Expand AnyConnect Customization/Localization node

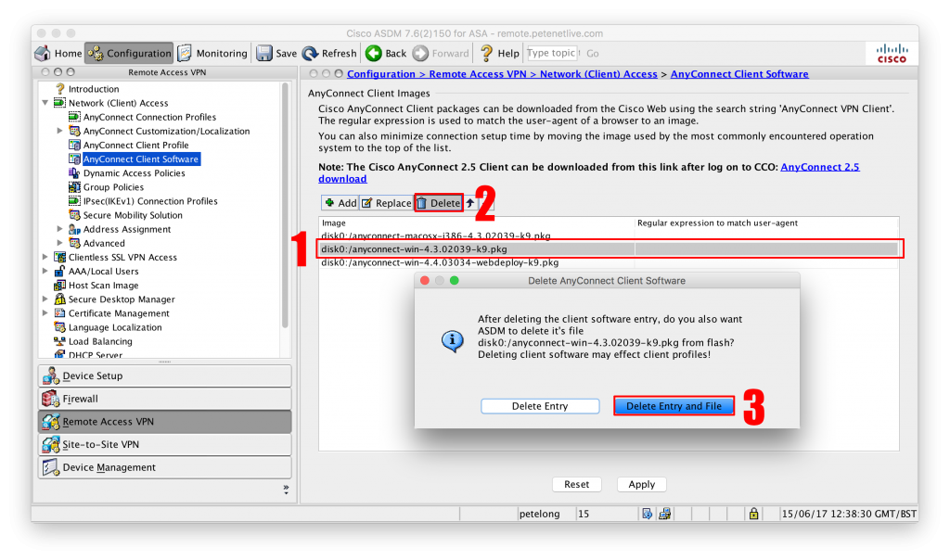(59, 131)
